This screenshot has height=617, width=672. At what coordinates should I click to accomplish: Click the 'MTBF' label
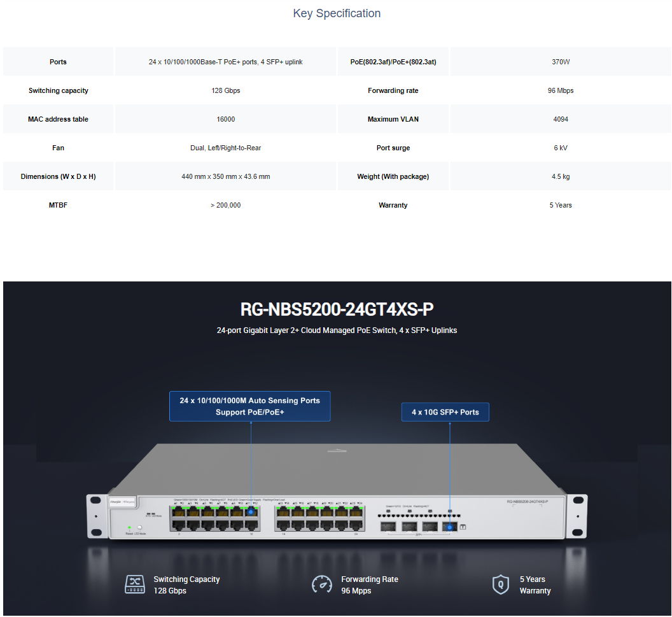click(x=59, y=206)
